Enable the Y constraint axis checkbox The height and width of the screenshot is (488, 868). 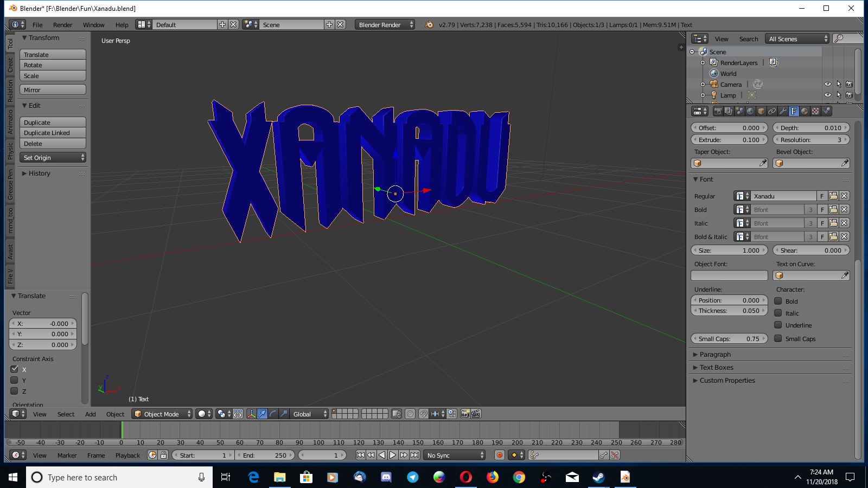pyautogui.click(x=15, y=380)
